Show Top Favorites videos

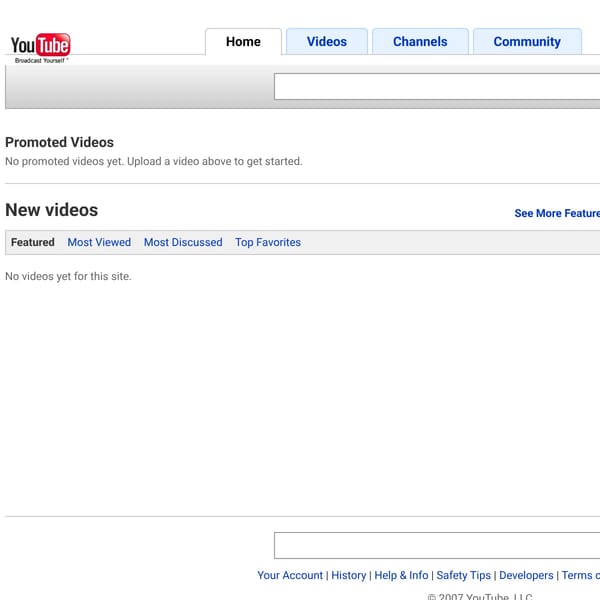point(268,242)
